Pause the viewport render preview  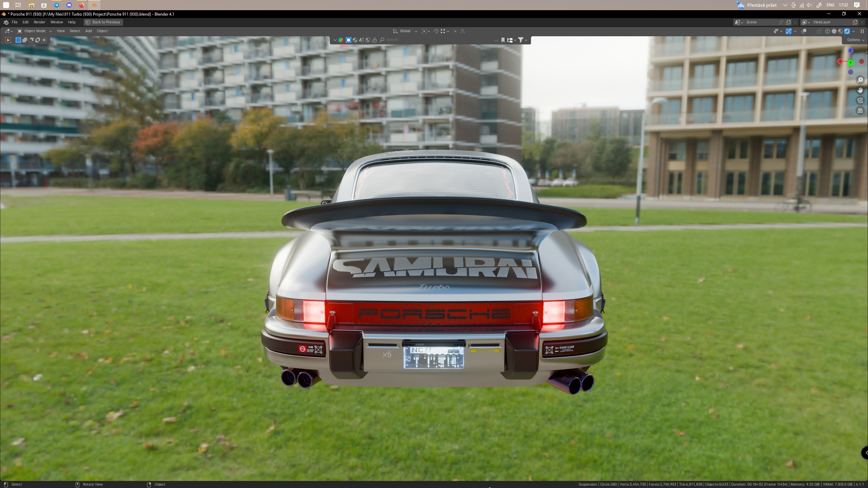pos(862,31)
